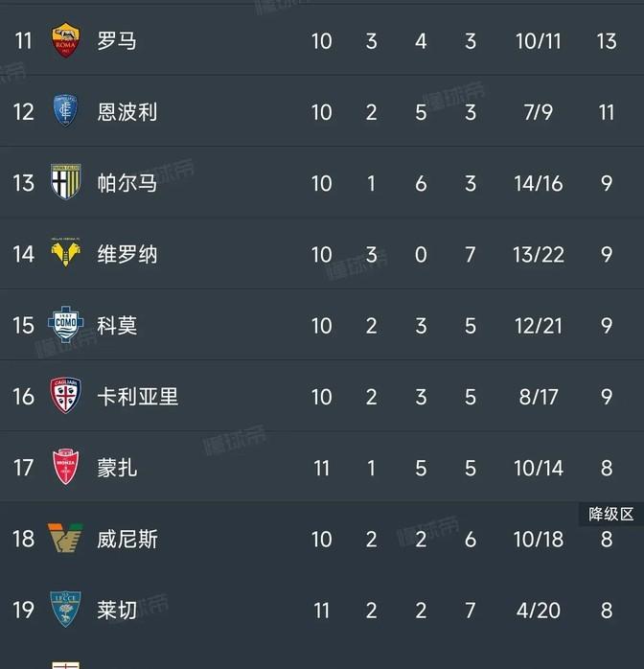Open team page for 罗马

117,41
